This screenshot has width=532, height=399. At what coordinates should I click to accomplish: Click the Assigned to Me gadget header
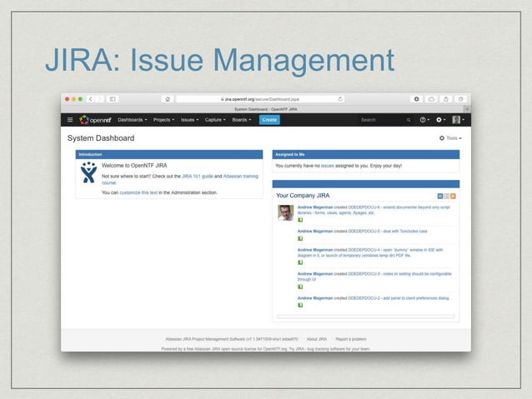[366, 154]
